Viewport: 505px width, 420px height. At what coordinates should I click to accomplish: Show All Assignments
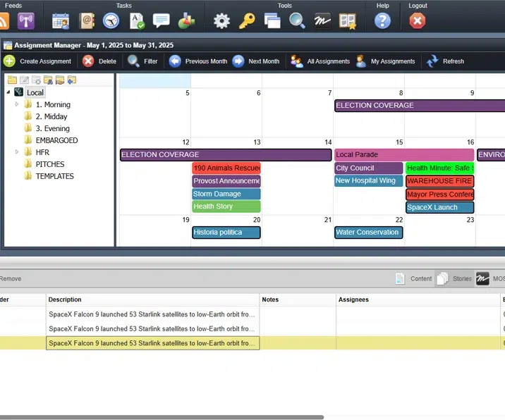320,61
